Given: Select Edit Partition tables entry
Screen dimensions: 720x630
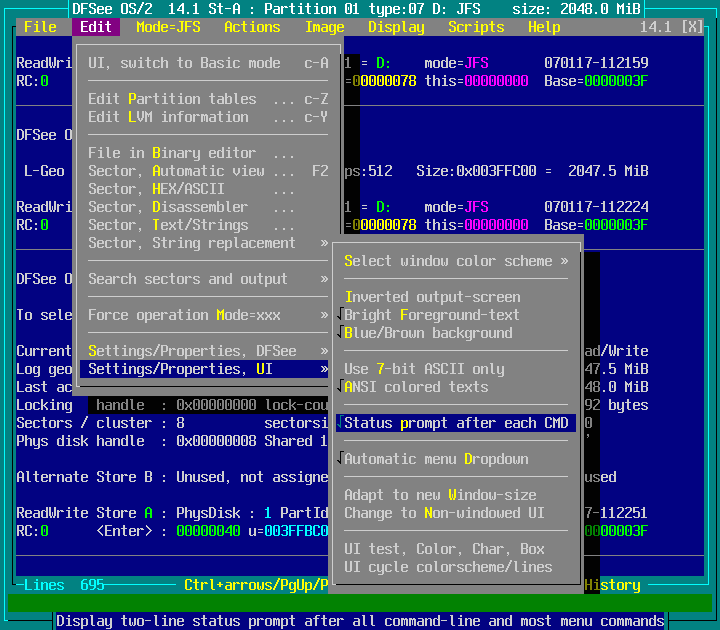Looking at the screenshot, I should [208, 99].
